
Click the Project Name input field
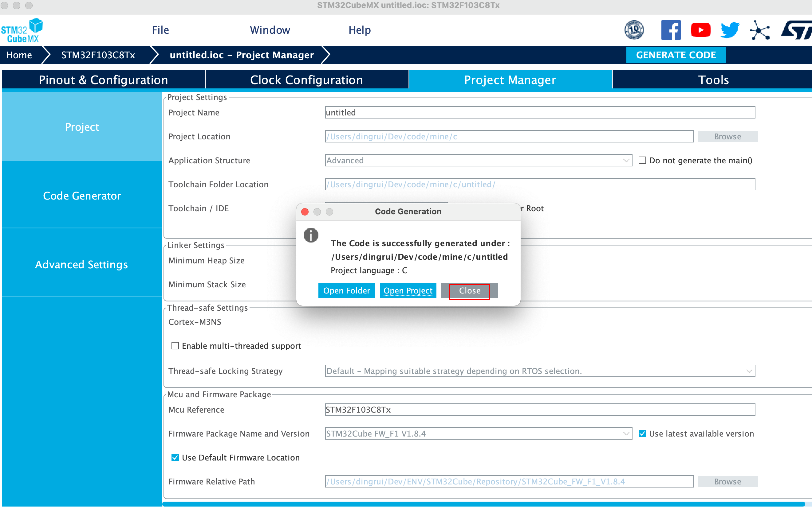pos(539,112)
